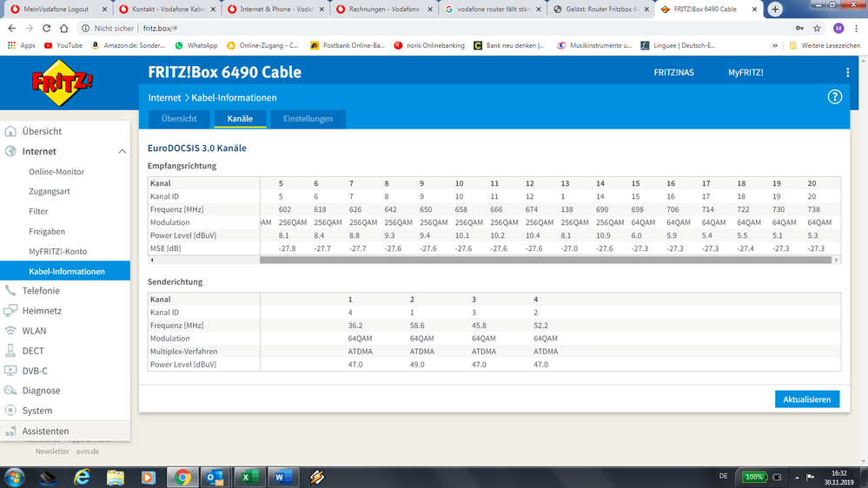Open the avm.de footer link
The height and width of the screenshot is (488, 868).
click(88, 452)
